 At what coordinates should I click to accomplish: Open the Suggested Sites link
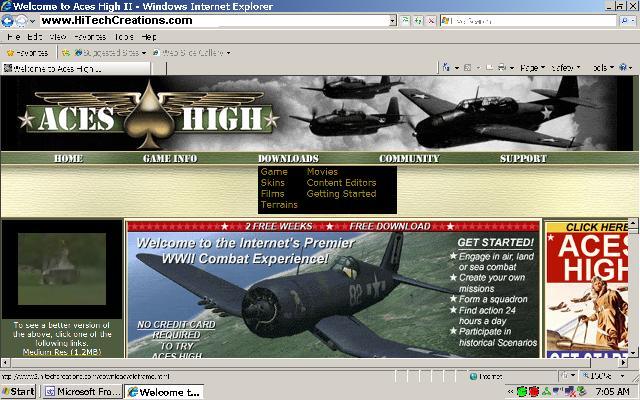110,53
